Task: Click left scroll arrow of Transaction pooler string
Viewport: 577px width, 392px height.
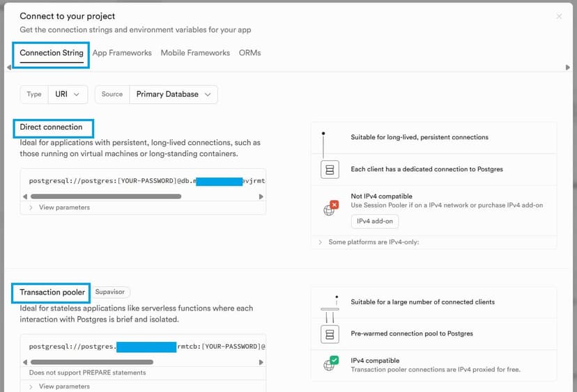Action: click(24, 362)
